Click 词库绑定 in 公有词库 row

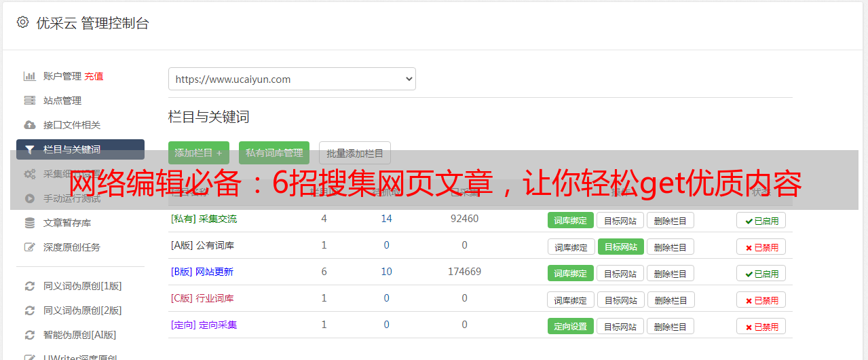[571, 247]
